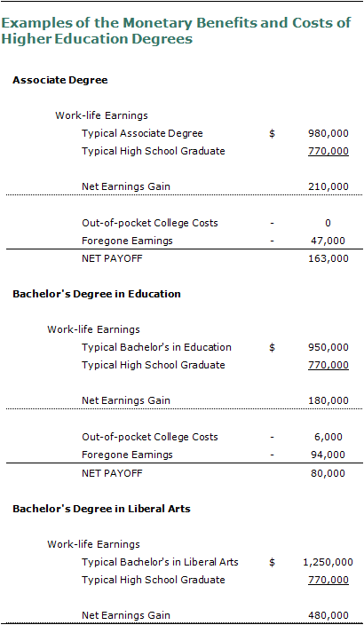Screen dimensions: 364x625
Task: Select the 950,000 earnings figure
Action: click(x=328, y=347)
